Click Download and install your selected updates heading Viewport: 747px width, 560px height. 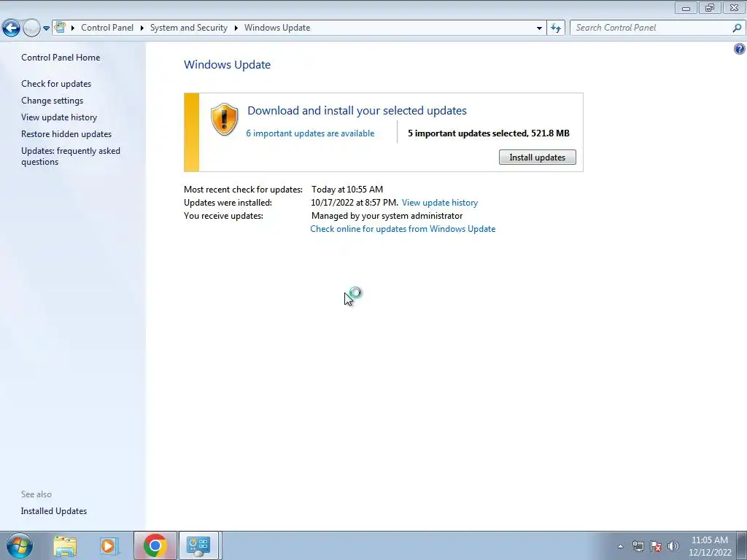pyautogui.click(x=357, y=111)
